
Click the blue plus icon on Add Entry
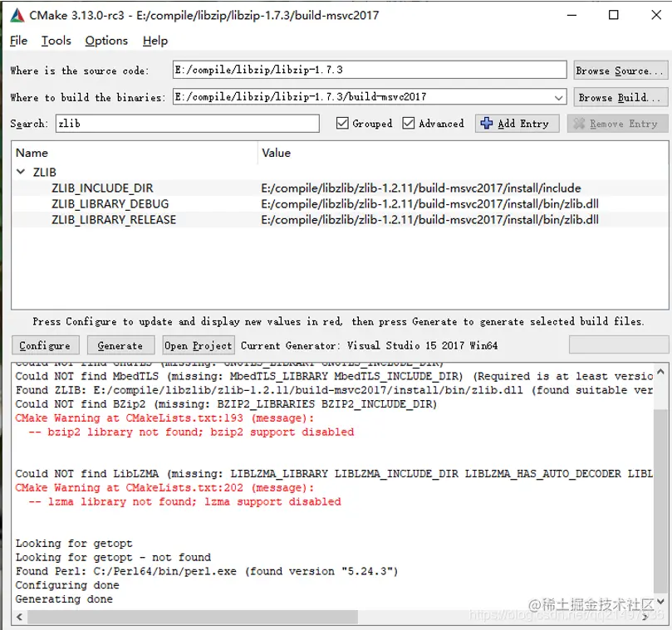tap(487, 124)
